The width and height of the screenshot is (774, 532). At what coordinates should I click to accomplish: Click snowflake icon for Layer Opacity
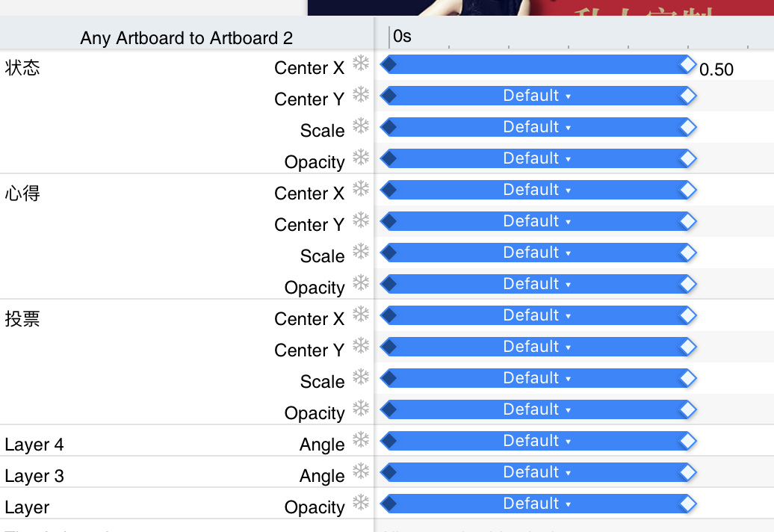point(361,503)
